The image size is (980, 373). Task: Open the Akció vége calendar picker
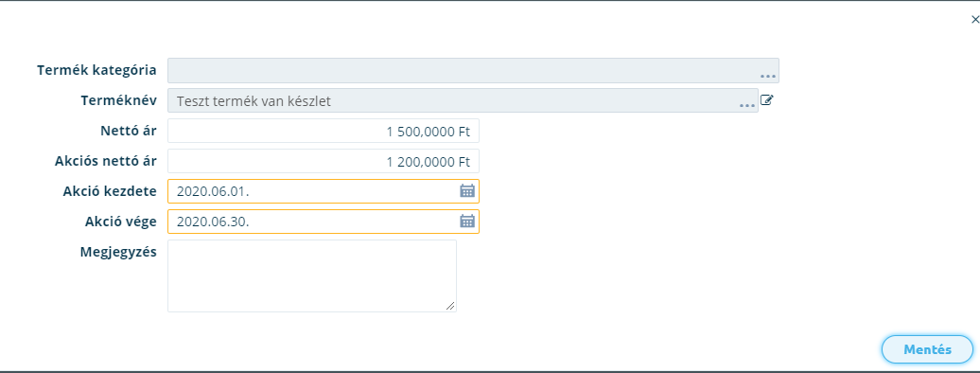(x=467, y=221)
